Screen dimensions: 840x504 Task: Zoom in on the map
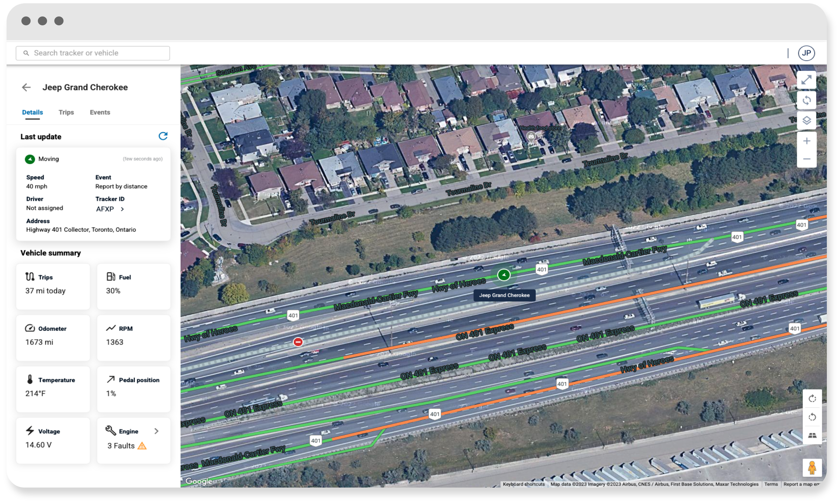[x=806, y=141]
